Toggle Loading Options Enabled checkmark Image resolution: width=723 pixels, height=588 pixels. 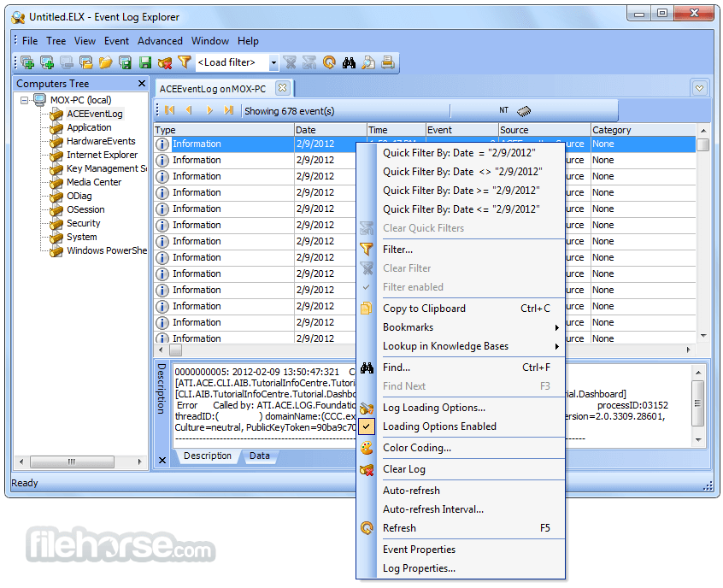[366, 426]
